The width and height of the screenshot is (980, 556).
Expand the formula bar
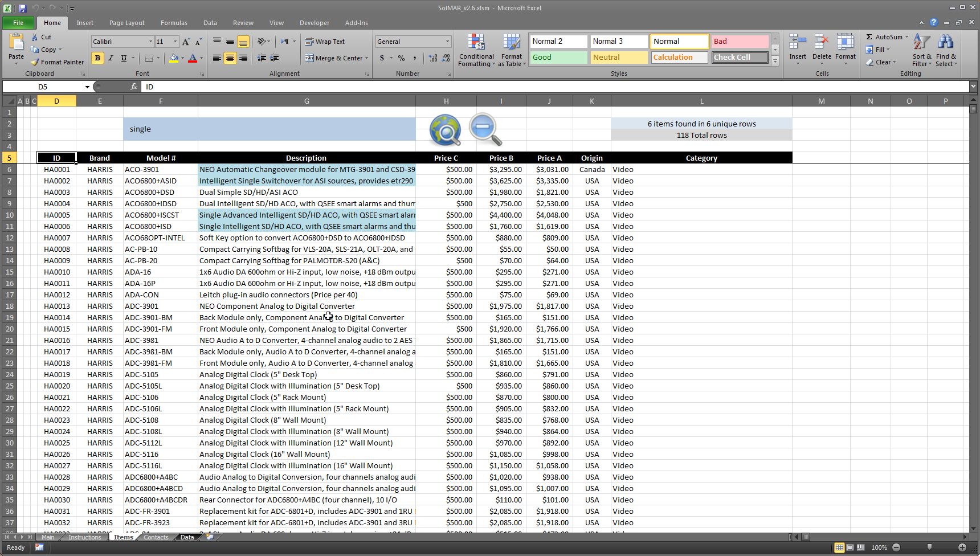(x=973, y=86)
